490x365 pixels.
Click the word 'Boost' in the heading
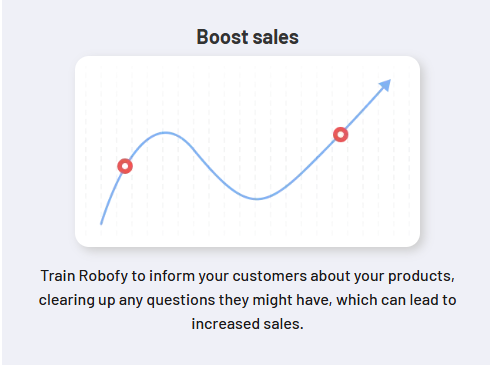222,37
